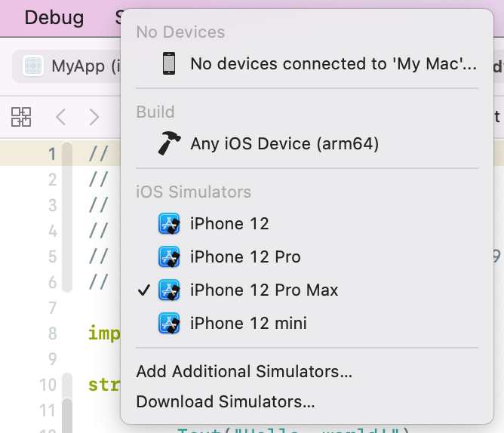
Task: Click Download Simulators… option
Action: (226, 401)
